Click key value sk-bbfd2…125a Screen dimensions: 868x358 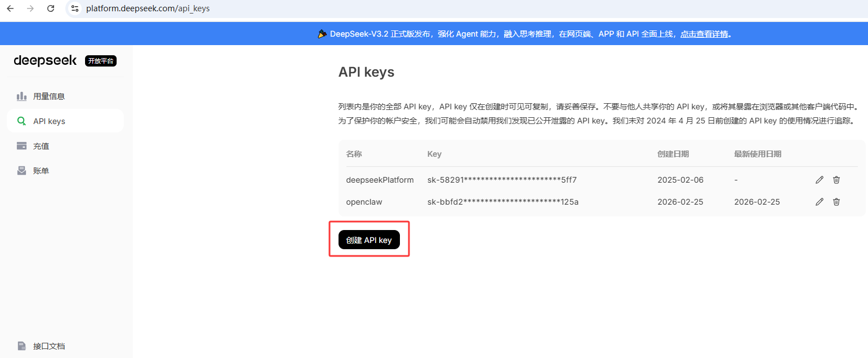point(503,202)
